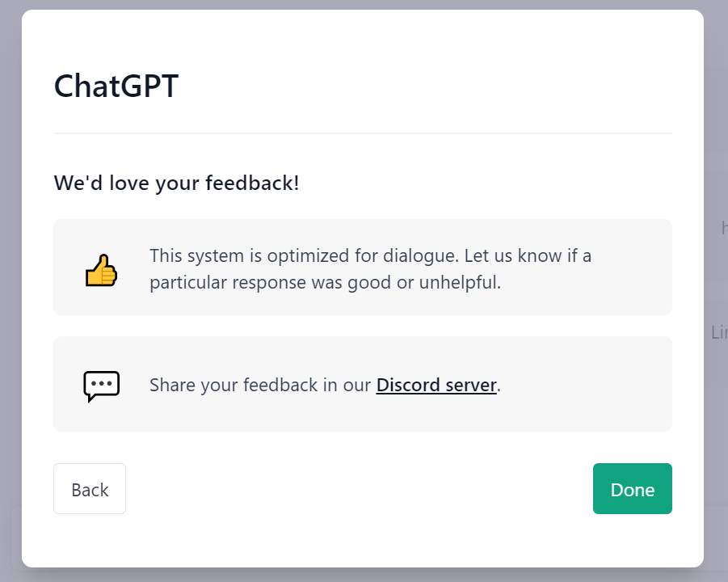Finish onboarding with the green Done button
The image size is (728, 582).
[x=633, y=489]
